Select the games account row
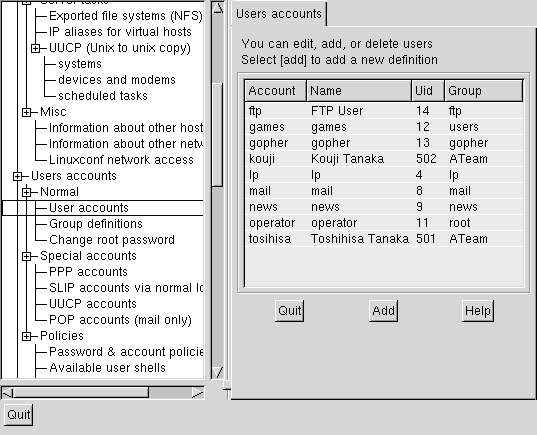Viewport: 537px width, 435px height. click(384, 127)
